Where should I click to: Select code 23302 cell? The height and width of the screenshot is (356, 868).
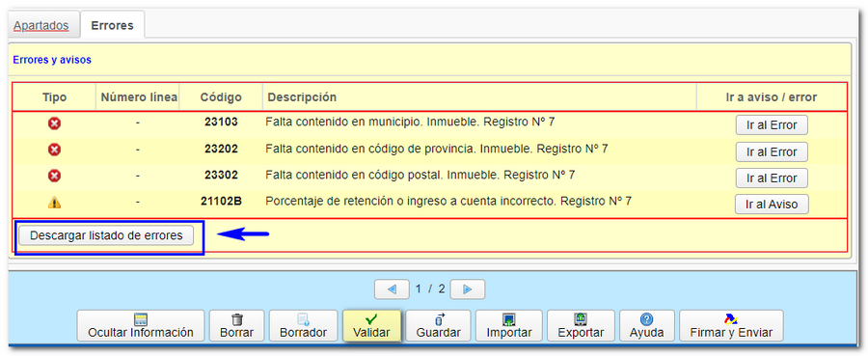pyautogui.click(x=221, y=175)
